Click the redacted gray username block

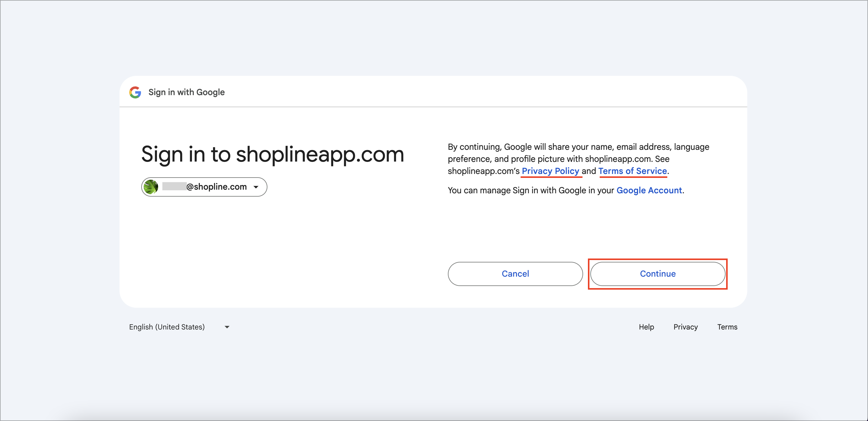[174, 186]
